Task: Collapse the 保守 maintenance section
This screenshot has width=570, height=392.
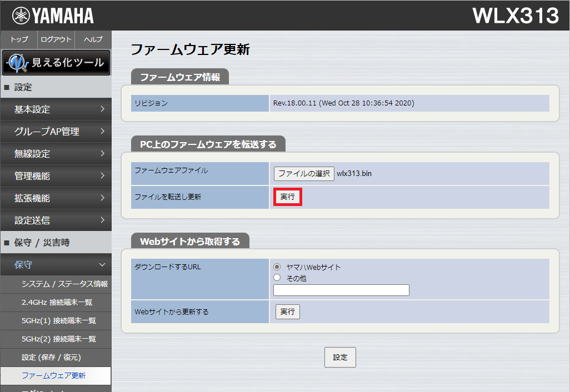Action: (x=56, y=264)
